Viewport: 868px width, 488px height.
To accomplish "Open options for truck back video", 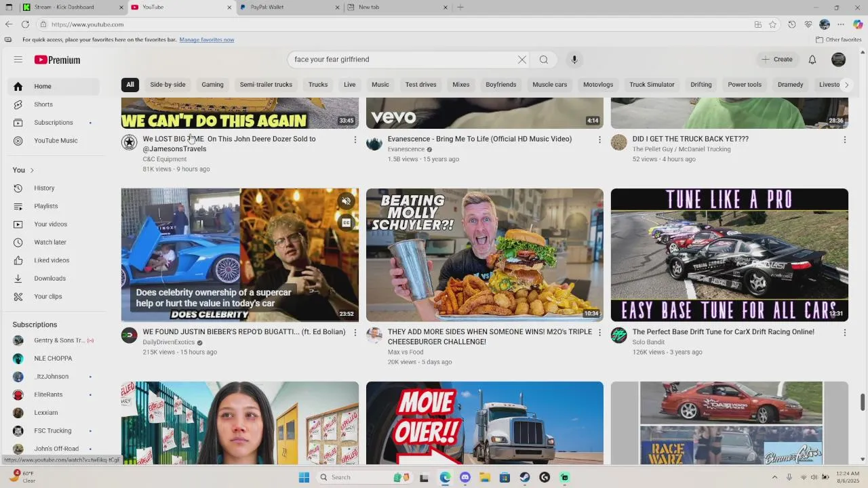I will [844, 140].
